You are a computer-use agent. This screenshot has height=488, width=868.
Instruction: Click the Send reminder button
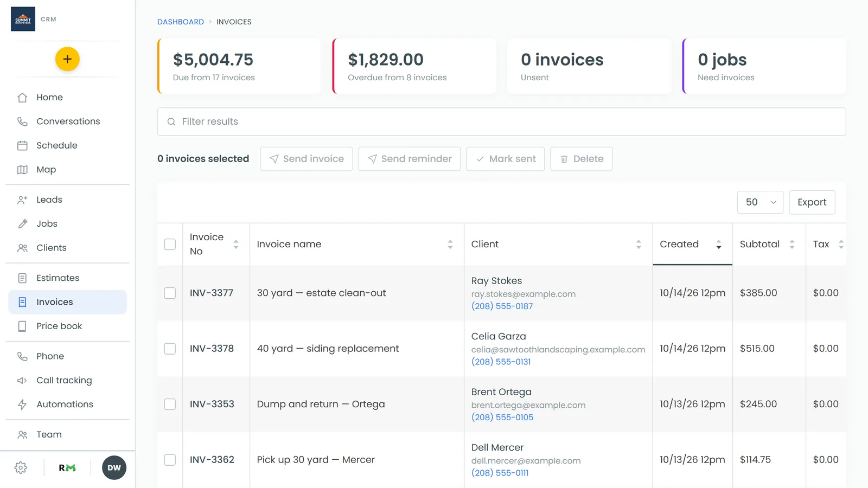410,159
